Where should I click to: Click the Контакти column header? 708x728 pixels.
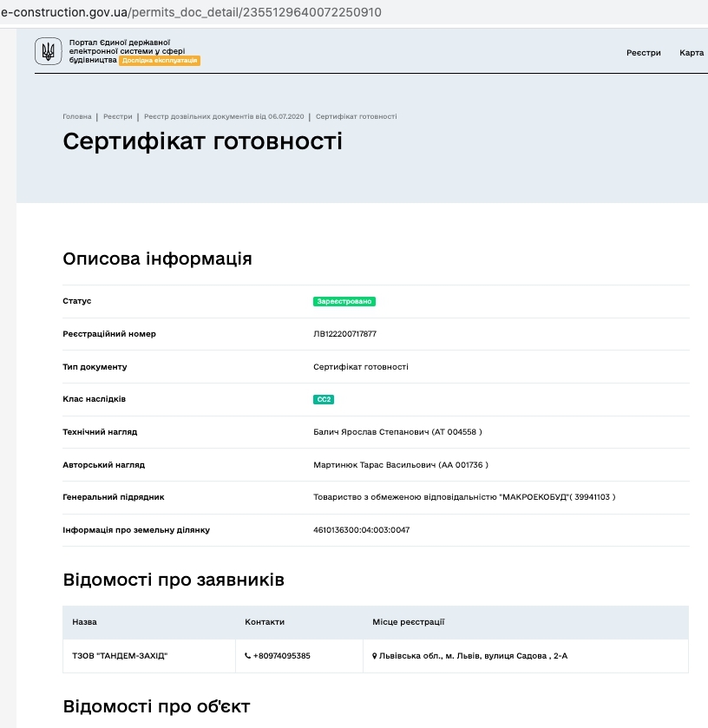[x=265, y=621]
